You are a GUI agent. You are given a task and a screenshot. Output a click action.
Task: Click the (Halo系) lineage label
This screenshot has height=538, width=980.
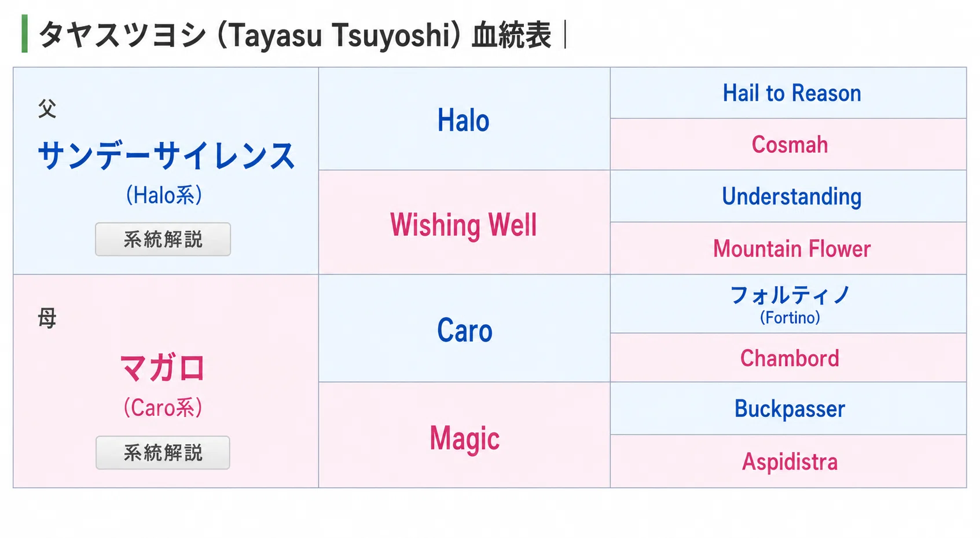(x=164, y=195)
